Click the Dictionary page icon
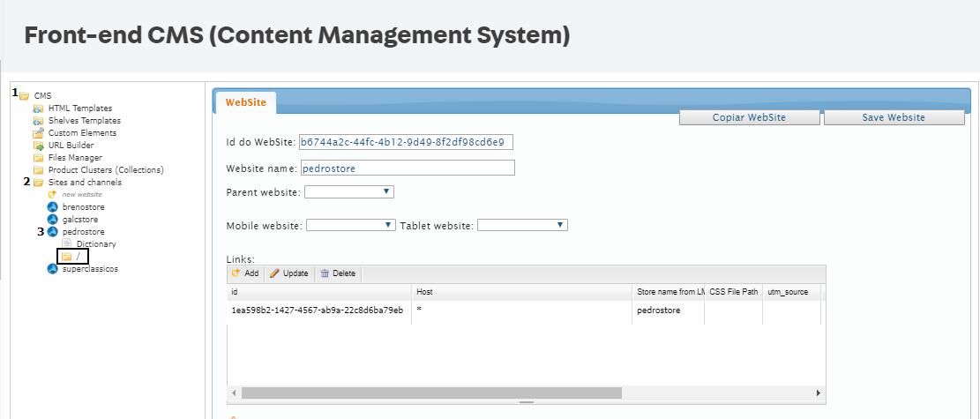This screenshot has width=980, height=419. (x=66, y=244)
